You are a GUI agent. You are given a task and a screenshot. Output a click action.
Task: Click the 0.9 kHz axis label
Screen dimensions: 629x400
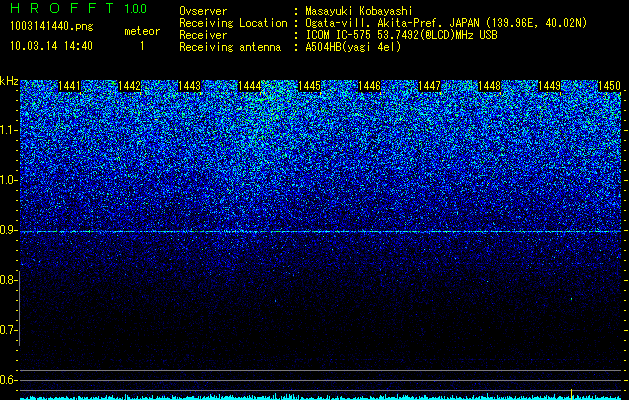(x=8, y=230)
